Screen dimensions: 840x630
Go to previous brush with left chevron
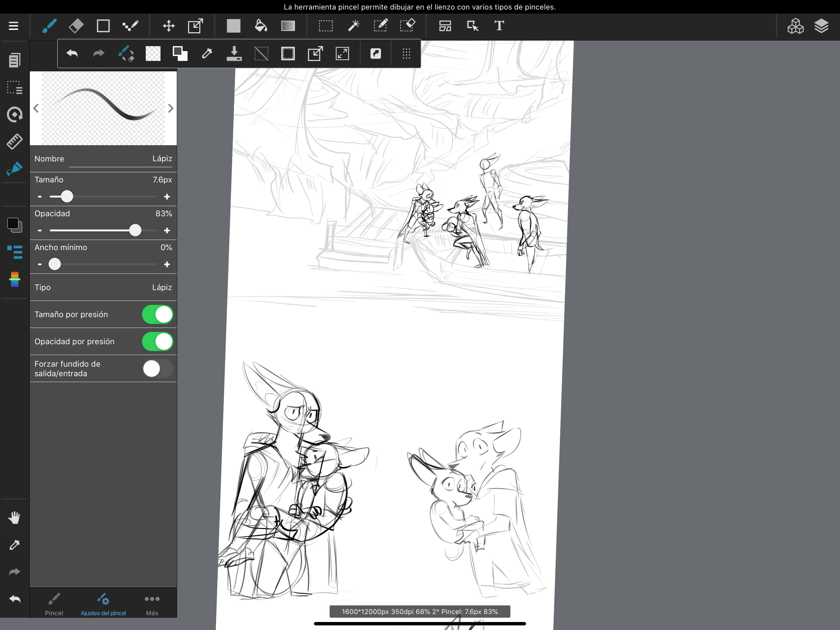pyautogui.click(x=36, y=108)
